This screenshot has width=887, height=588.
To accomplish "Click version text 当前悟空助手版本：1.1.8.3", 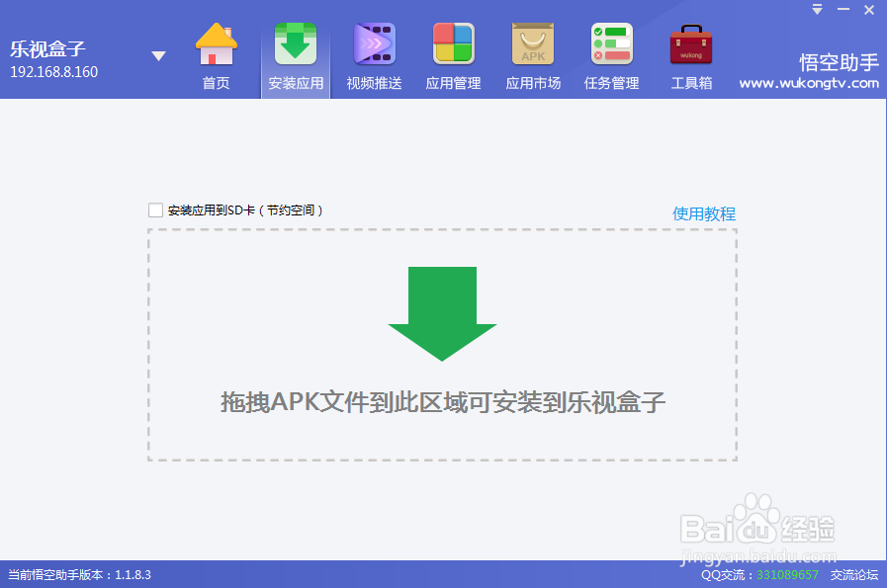I will 79,575.
